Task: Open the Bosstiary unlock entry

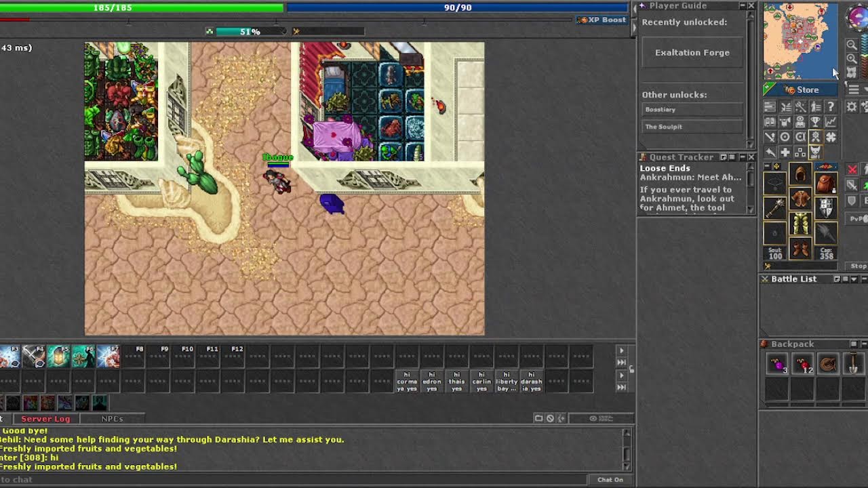Action: [x=692, y=109]
